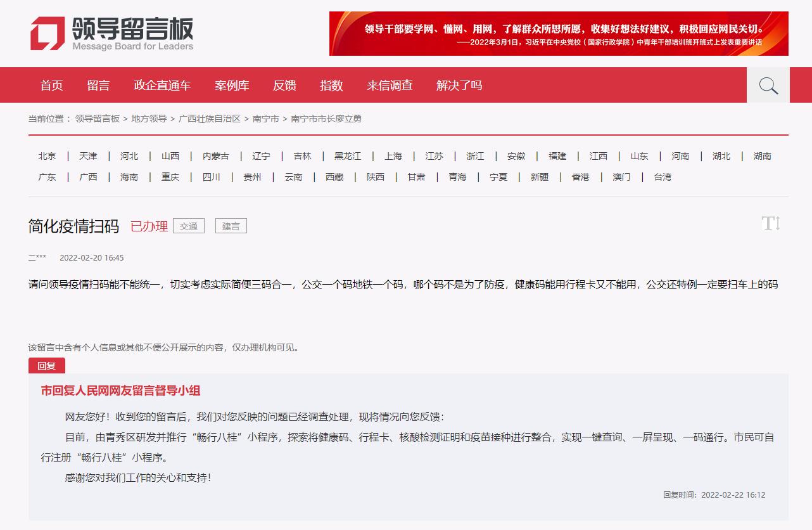Image resolution: width=812 pixels, height=530 pixels.
Task: Click the red banner at page top
Action: (558, 34)
